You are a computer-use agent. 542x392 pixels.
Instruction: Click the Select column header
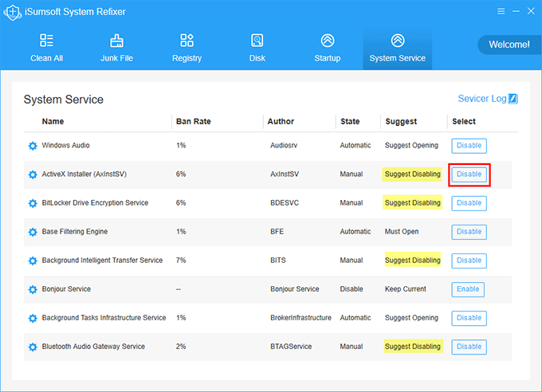[x=464, y=121]
